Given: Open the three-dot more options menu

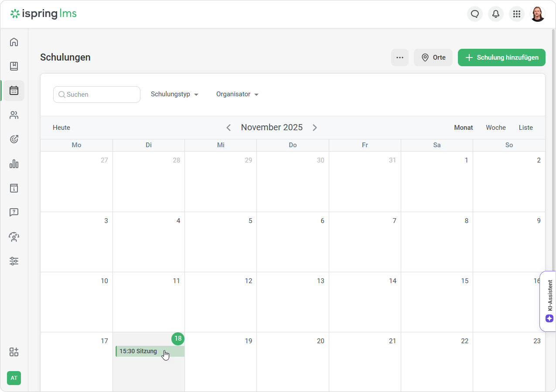Looking at the screenshot, I should point(400,57).
